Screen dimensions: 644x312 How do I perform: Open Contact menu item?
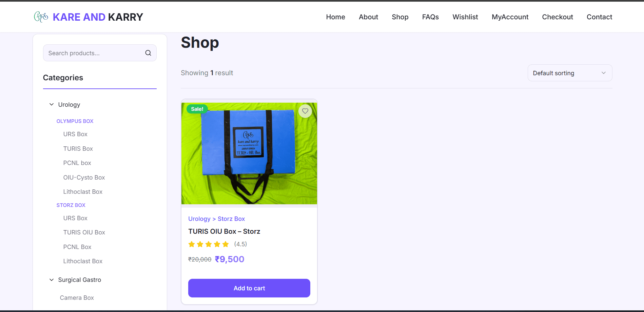(x=599, y=17)
